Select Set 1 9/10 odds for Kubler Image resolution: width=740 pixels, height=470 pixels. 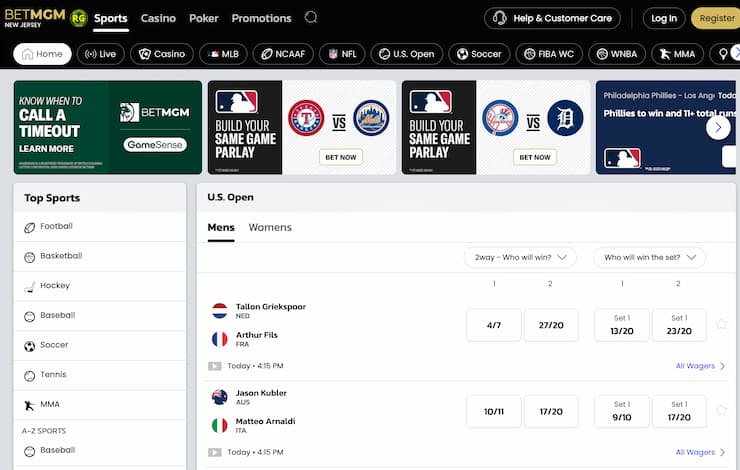point(622,411)
